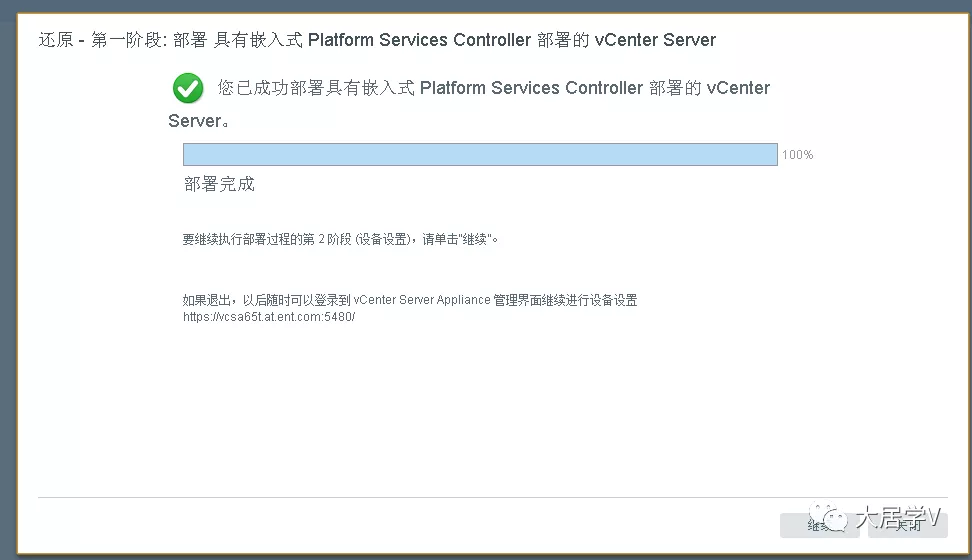Click the dialog title starting with 还原
The image size is (972, 560).
coord(377,40)
